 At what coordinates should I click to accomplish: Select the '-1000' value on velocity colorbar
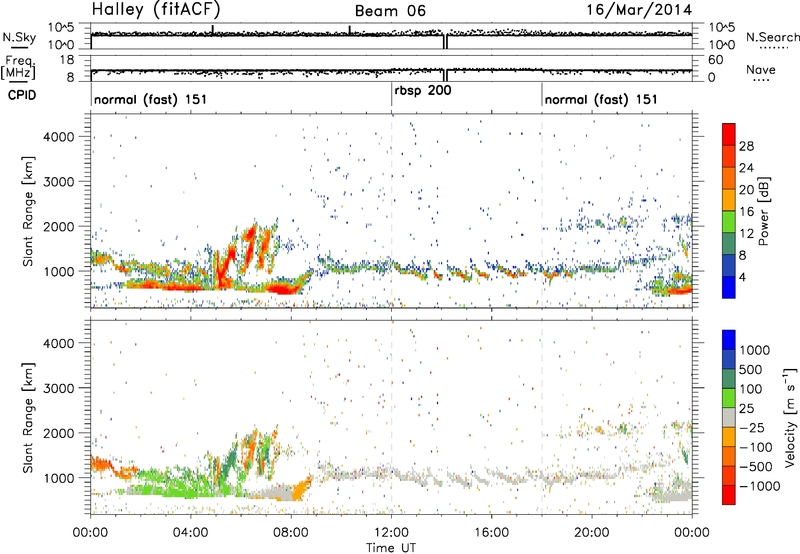(x=760, y=486)
